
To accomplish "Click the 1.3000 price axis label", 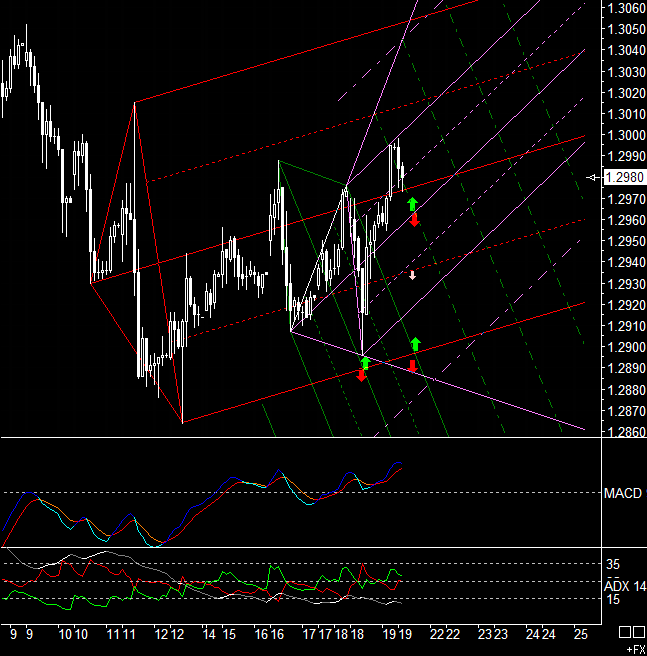I will (x=626, y=135).
